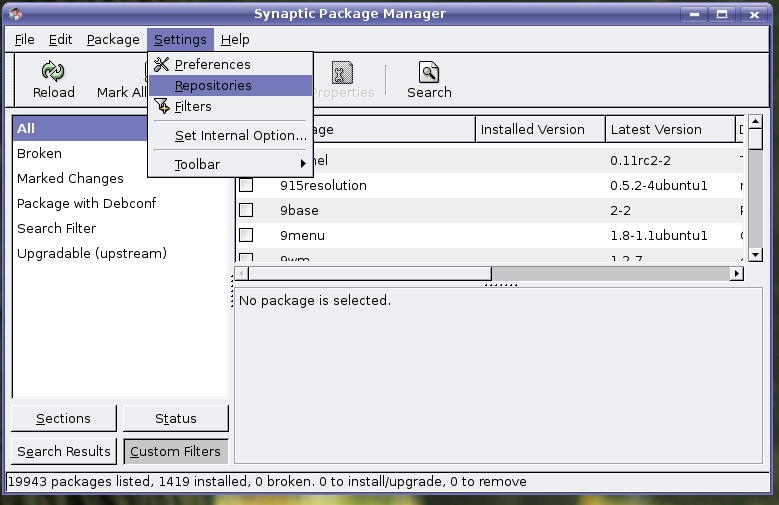Click the Reload toolbar icon

point(53,72)
